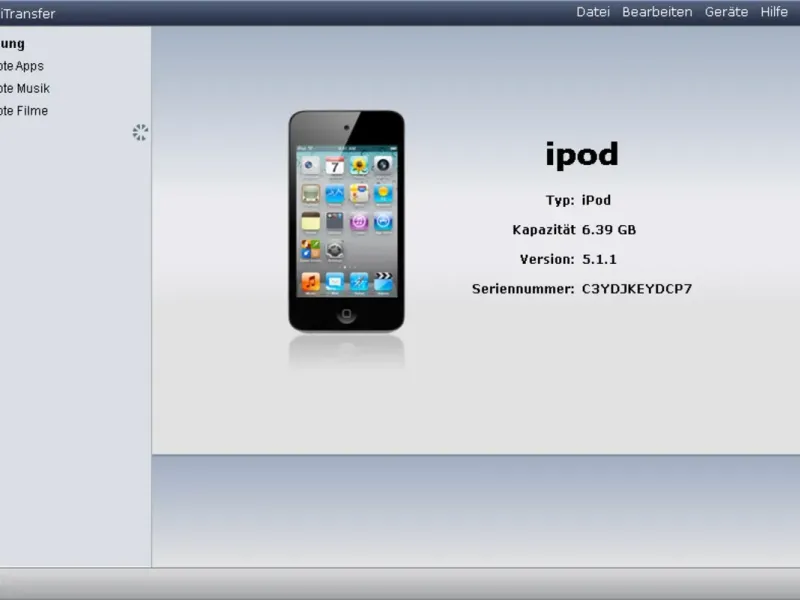Select the Filme entry in sidebar
The image size is (800, 600).
click(24, 111)
